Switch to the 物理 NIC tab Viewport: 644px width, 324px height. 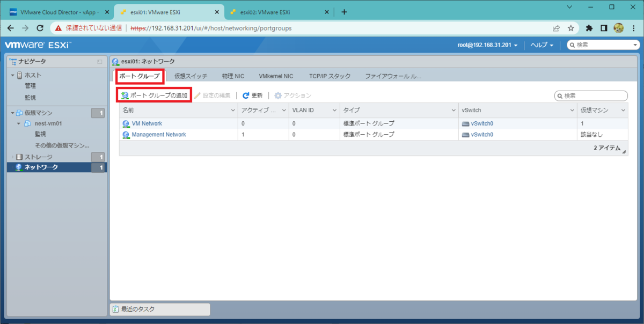[x=232, y=76]
